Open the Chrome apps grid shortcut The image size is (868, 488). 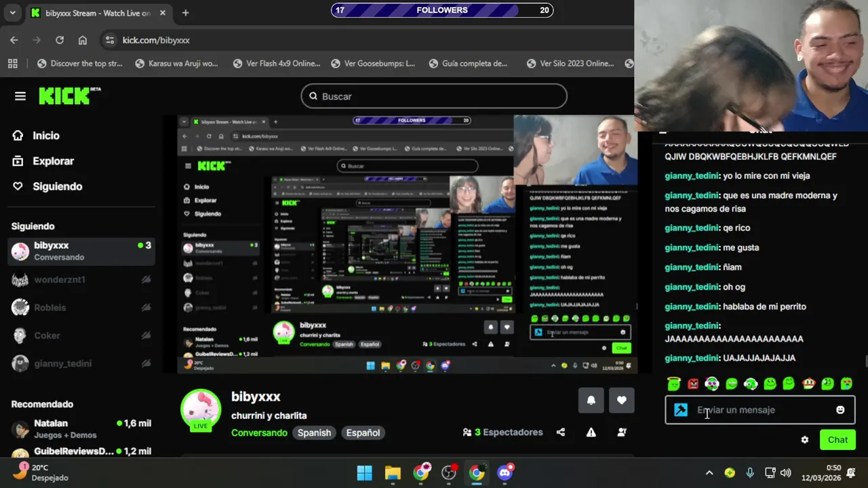12,64
